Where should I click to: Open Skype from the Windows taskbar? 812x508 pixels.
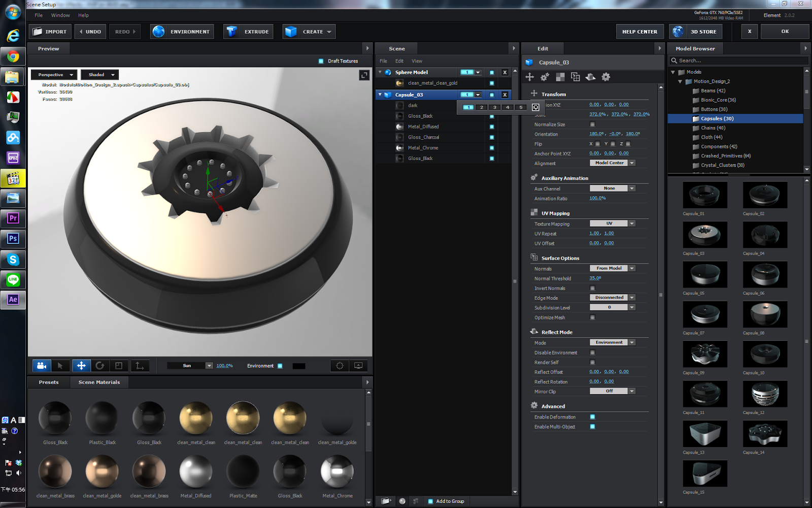[13, 260]
